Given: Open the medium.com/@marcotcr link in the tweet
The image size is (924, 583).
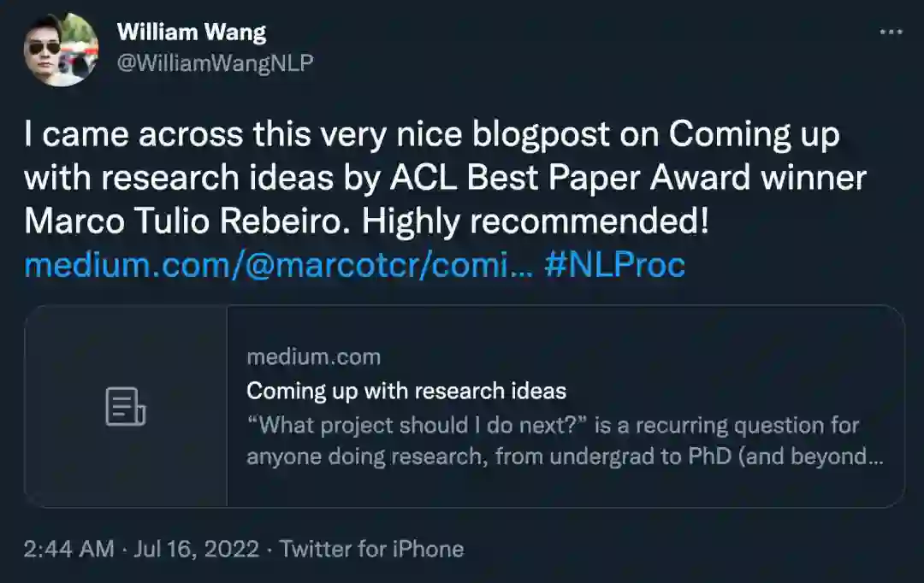Looking at the screenshot, I should point(279,265).
